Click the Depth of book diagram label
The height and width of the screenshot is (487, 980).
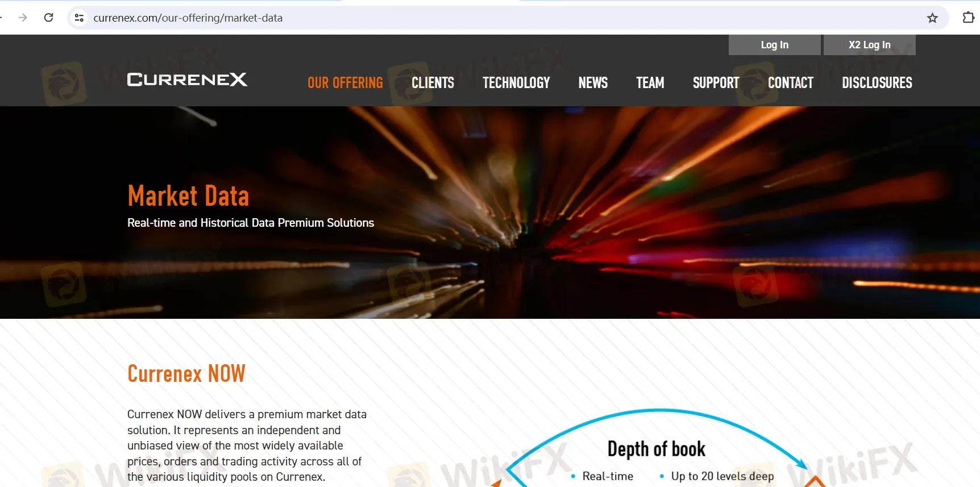(656, 449)
